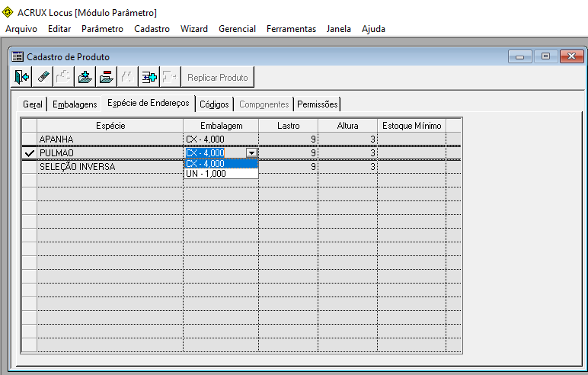Click the eraser clear icon
Screen dimensions: 588x375
tap(43, 77)
